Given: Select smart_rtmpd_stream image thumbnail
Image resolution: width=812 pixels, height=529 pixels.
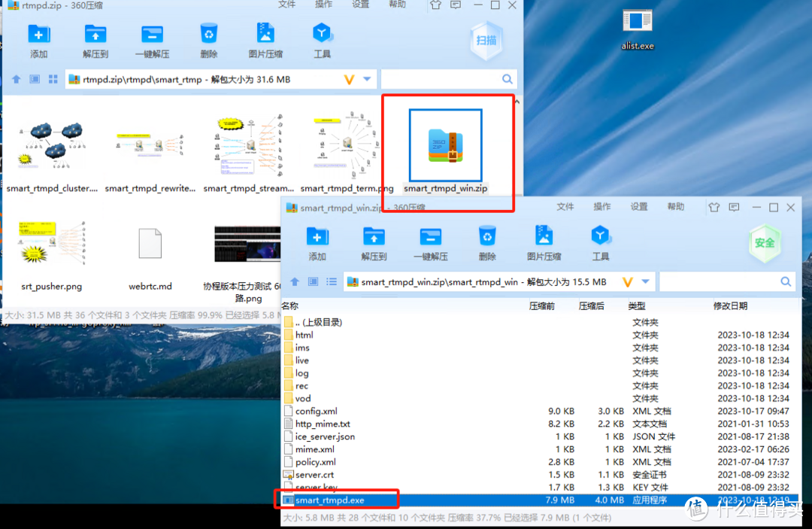Looking at the screenshot, I should coord(249,147).
